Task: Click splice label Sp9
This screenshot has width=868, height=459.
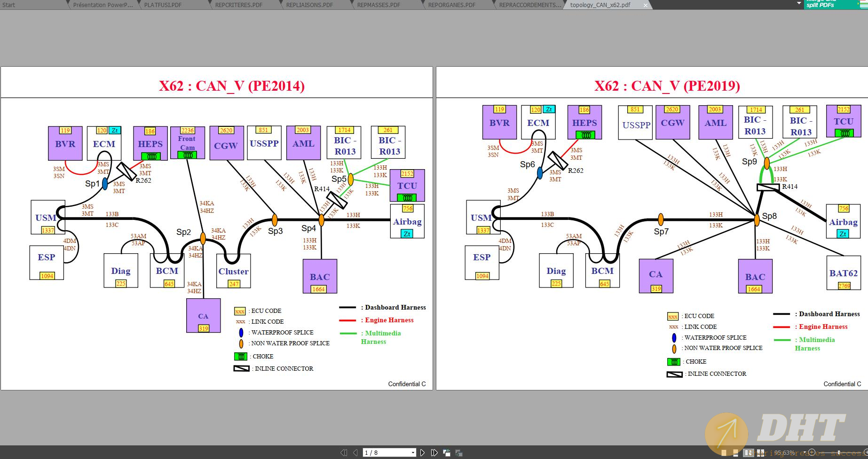Action: click(x=750, y=162)
